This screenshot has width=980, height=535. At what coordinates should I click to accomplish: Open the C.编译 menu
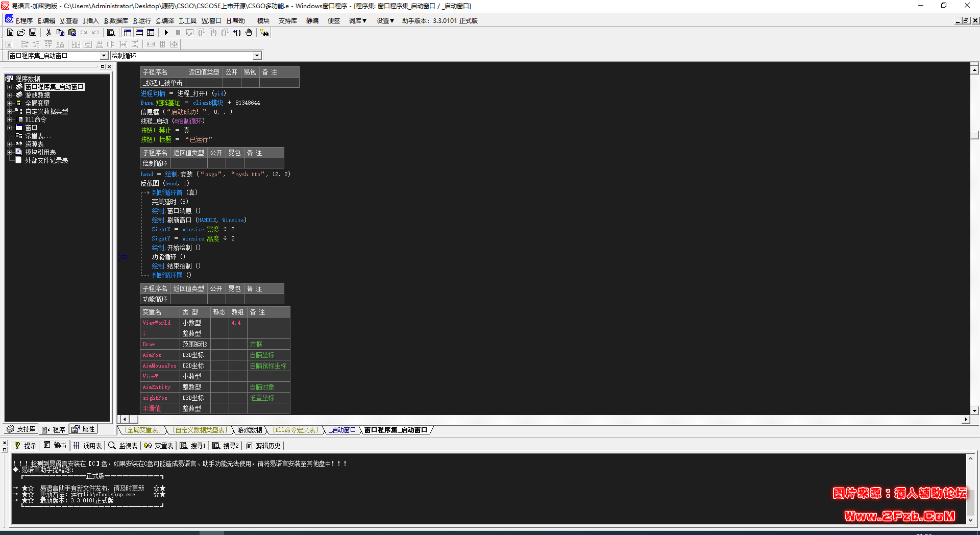(165, 21)
